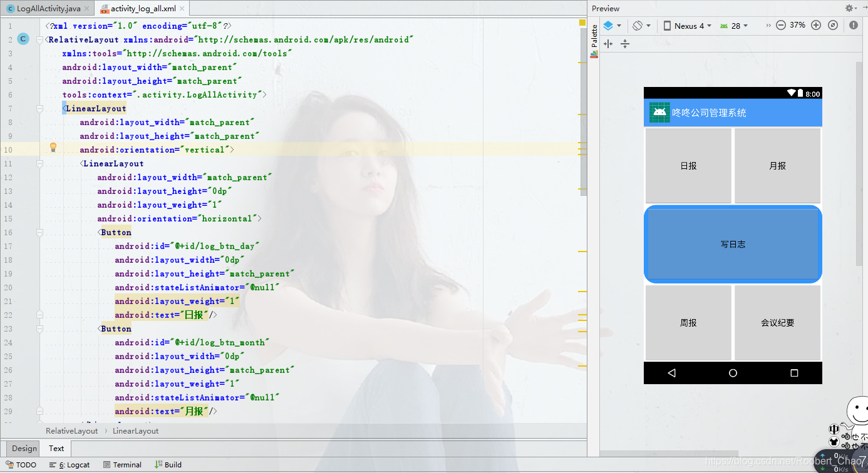Open the Preview panel settings gear
Screen dimensions: 868x473
[850, 8]
